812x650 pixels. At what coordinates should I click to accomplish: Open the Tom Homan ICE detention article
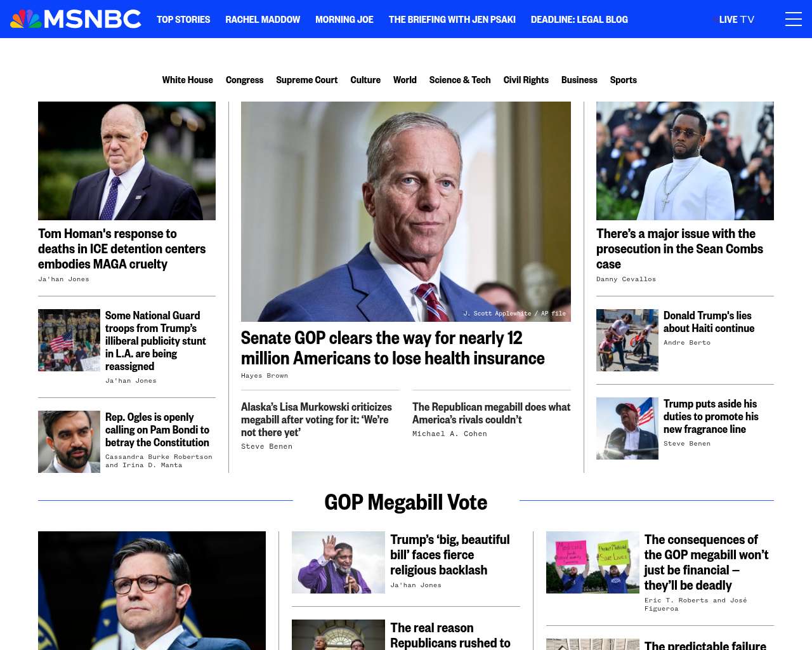[122, 249]
